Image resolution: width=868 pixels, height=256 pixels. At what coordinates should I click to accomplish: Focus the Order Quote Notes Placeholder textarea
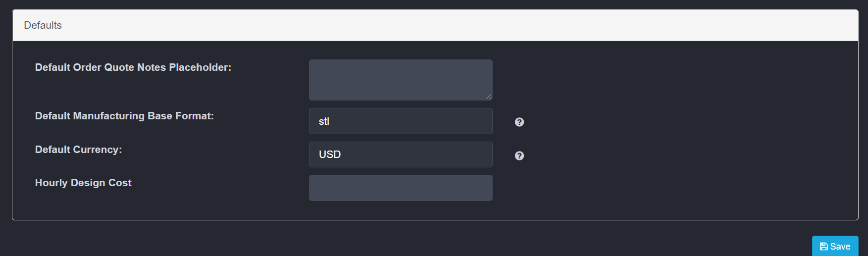tap(400, 80)
